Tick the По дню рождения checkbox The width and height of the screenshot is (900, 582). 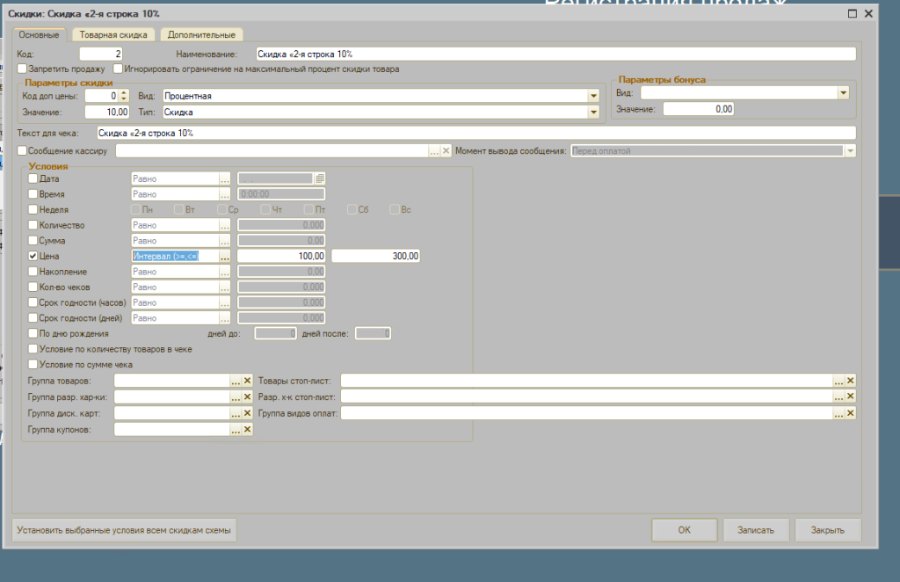[x=33, y=333]
